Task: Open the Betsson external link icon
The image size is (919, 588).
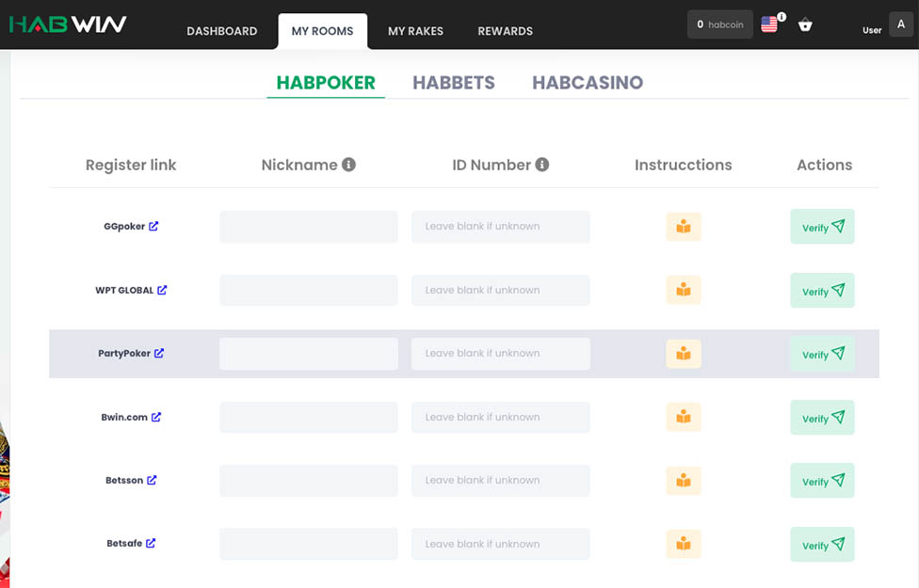Action: (x=152, y=480)
